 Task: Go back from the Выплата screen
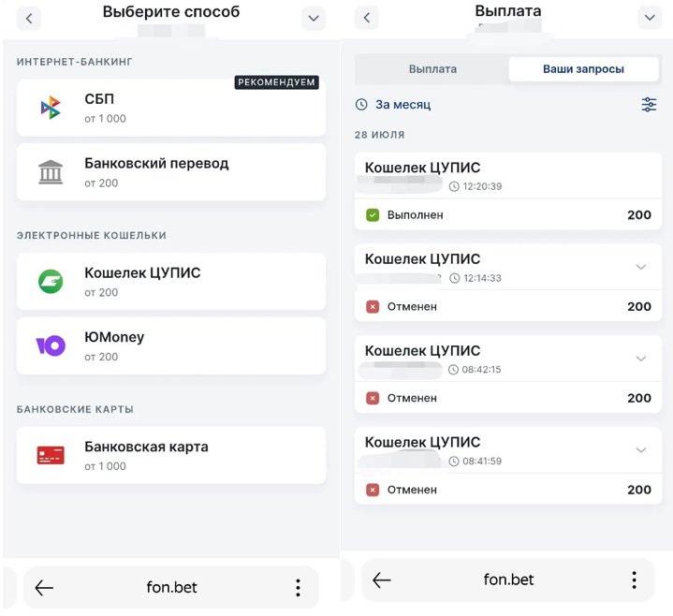367,18
